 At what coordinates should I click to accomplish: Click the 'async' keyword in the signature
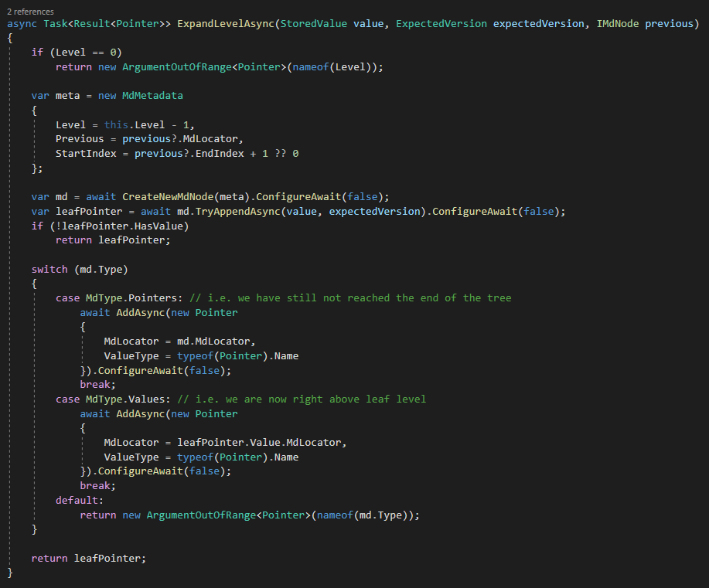[x=22, y=23]
